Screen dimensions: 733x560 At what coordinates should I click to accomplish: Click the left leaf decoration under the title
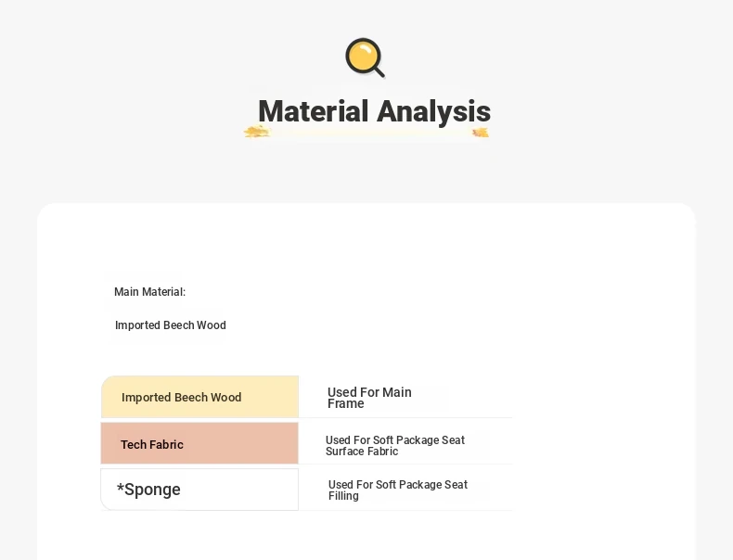tap(257, 132)
